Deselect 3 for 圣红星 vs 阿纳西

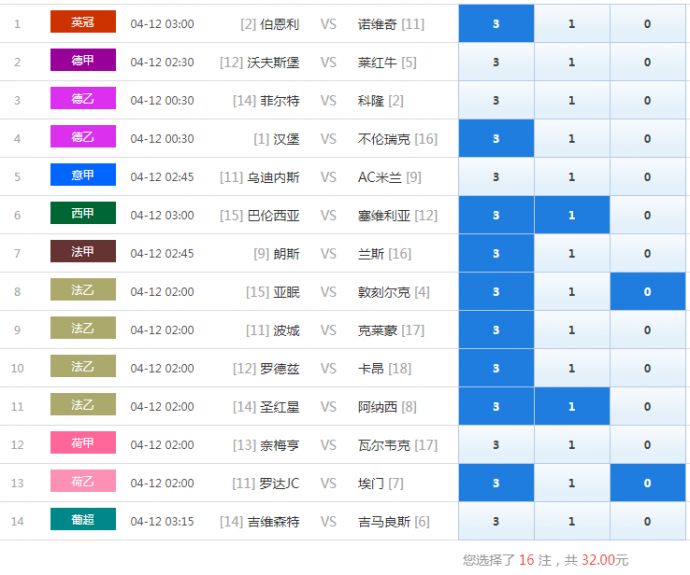pyautogui.click(x=496, y=407)
